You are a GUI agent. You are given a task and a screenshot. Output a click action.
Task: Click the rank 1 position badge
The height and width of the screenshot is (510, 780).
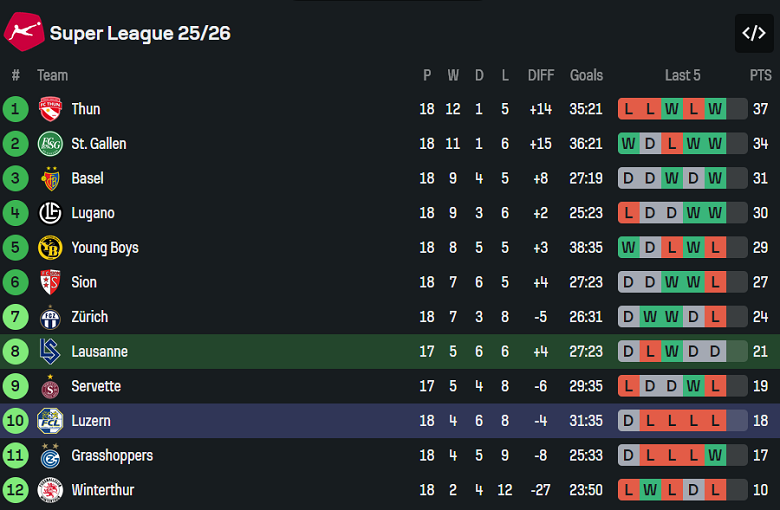point(15,109)
